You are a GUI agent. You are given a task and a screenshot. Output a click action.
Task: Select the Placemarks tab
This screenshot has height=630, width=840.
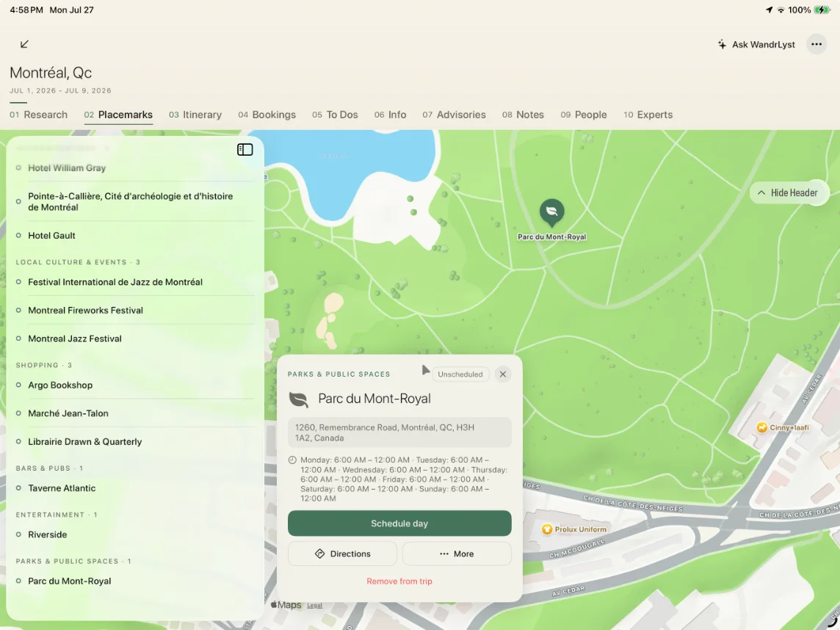[x=118, y=115]
